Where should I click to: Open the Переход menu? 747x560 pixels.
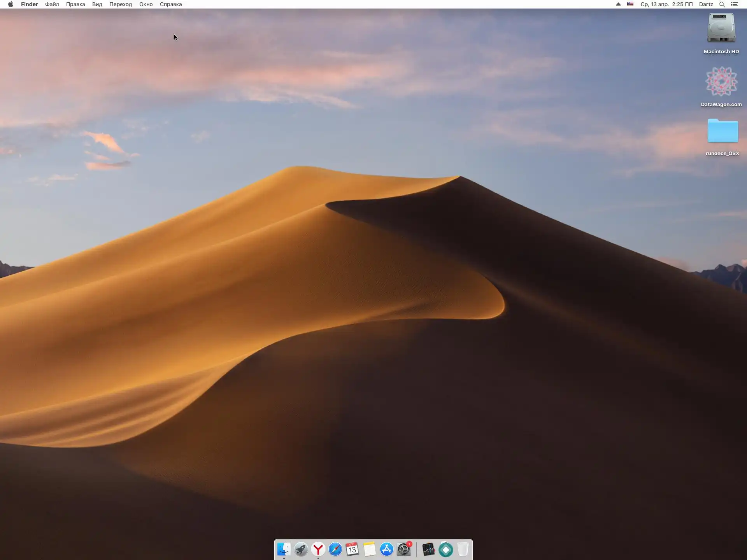click(x=121, y=4)
